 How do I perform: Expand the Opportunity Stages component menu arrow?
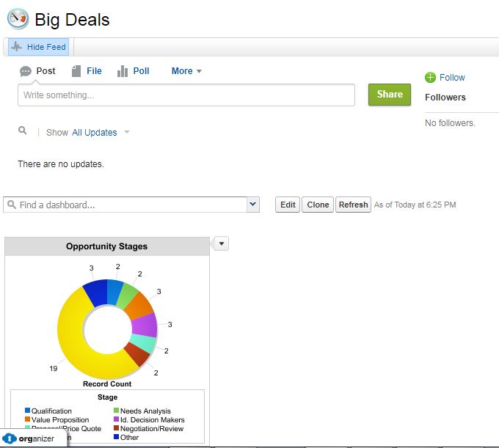click(220, 244)
